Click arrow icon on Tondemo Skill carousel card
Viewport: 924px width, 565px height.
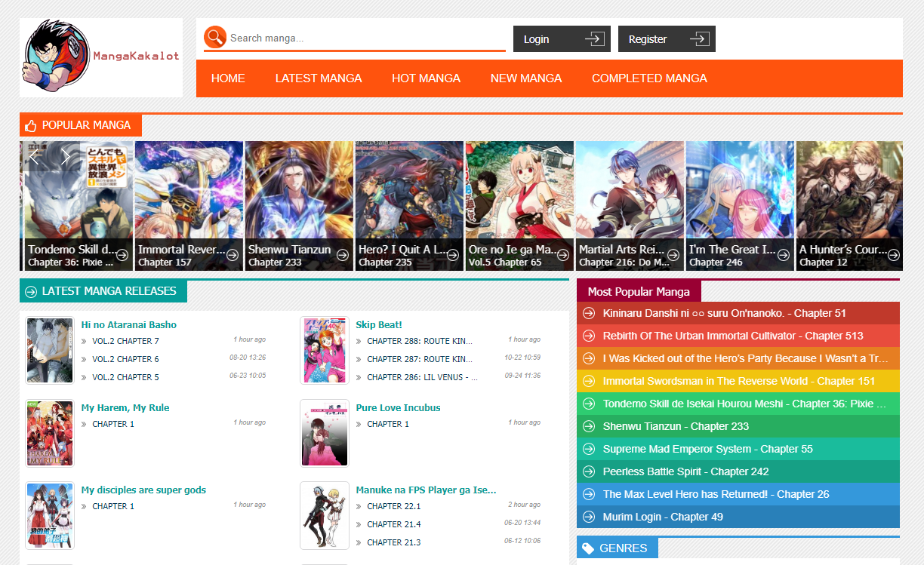(x=122, y=255)
